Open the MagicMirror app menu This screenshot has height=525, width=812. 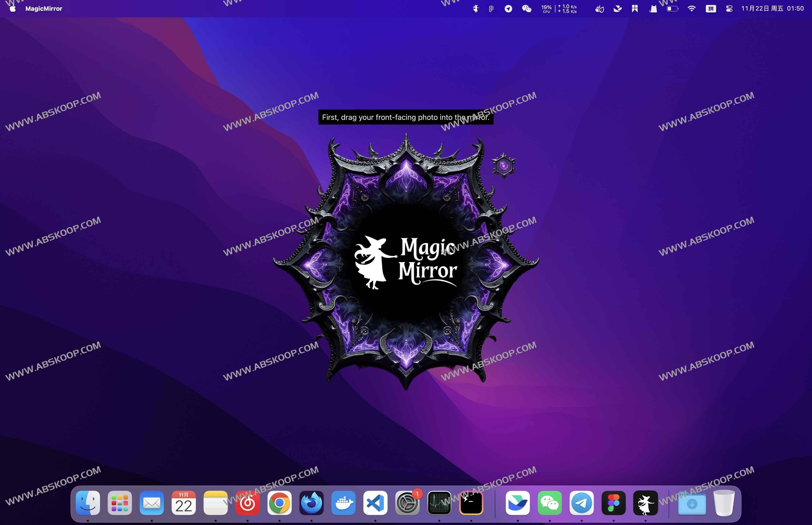[x=44, y=8]
